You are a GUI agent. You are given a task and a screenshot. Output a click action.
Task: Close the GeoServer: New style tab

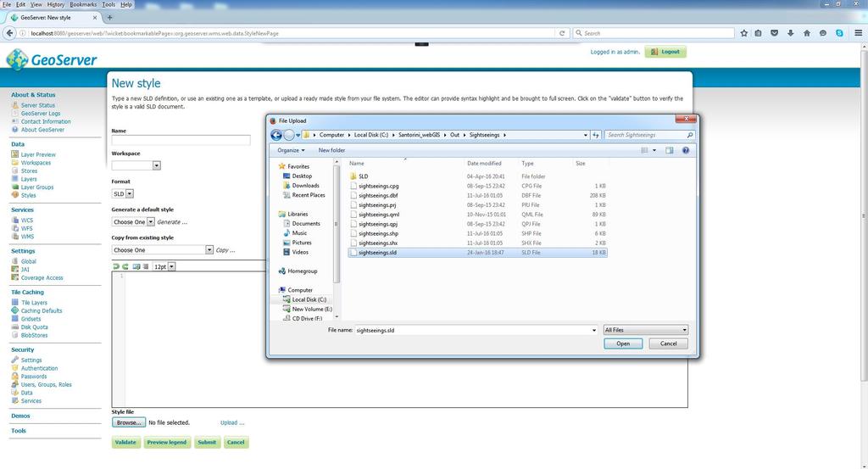click(95, 18)
